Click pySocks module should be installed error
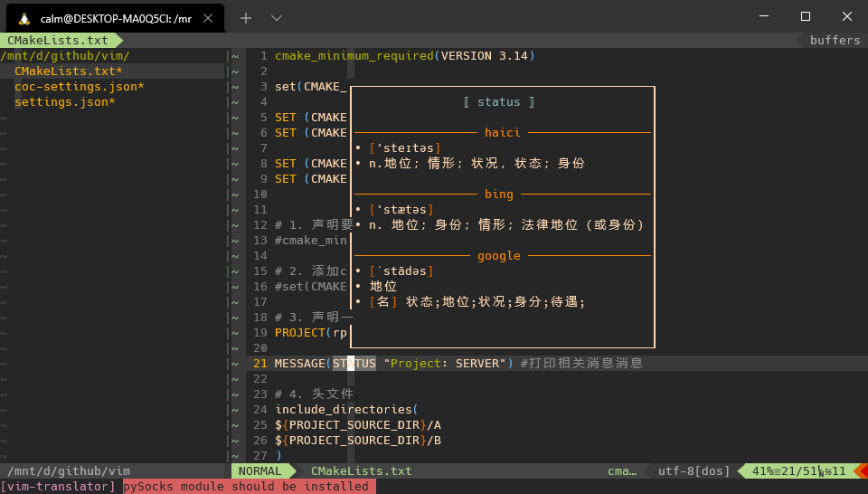The height and width of the screenshot is (494, 868). [x=246, y=487]
